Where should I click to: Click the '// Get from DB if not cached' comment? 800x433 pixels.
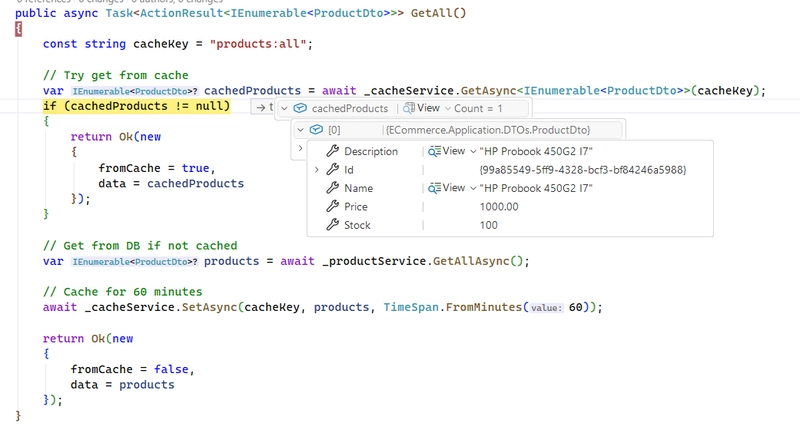(x=140, y=245)
